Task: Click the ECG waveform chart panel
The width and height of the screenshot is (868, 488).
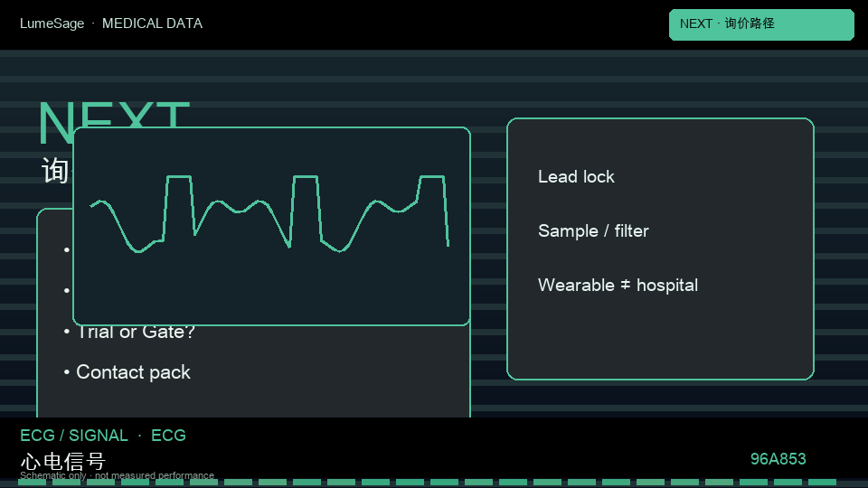Action: [271, 226]
